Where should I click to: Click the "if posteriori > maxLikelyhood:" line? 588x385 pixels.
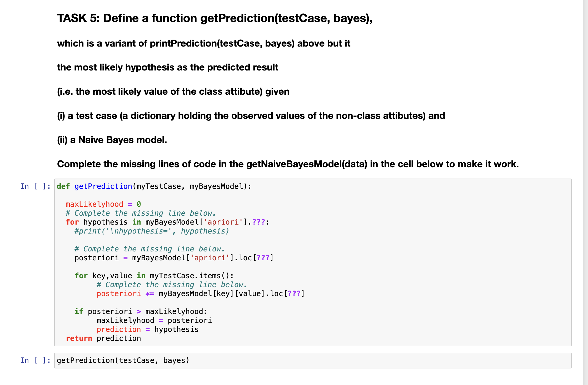click(141, 311)
